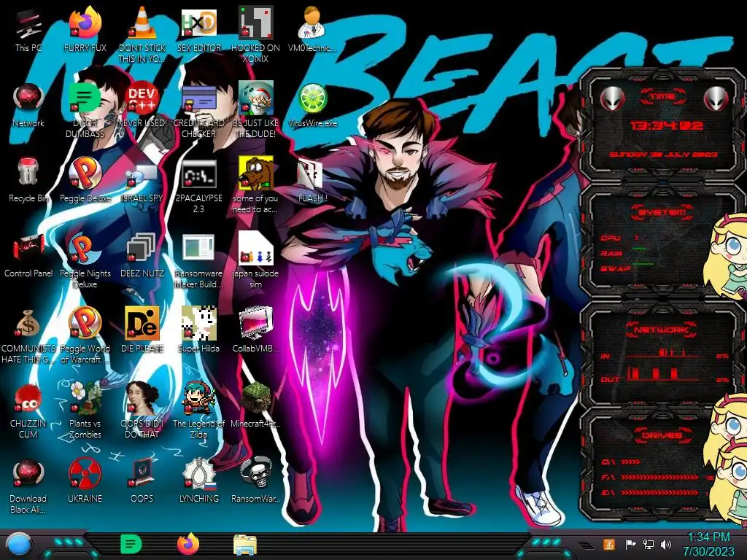747x560 pixels.
Task: Open File Explorer from the taskbar
Action: 245,544
